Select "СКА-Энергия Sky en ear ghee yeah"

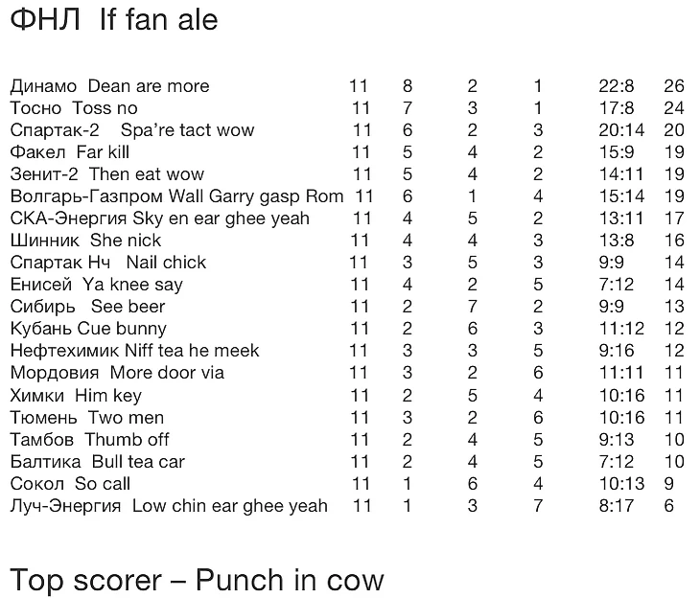click(x=160, y=218)
